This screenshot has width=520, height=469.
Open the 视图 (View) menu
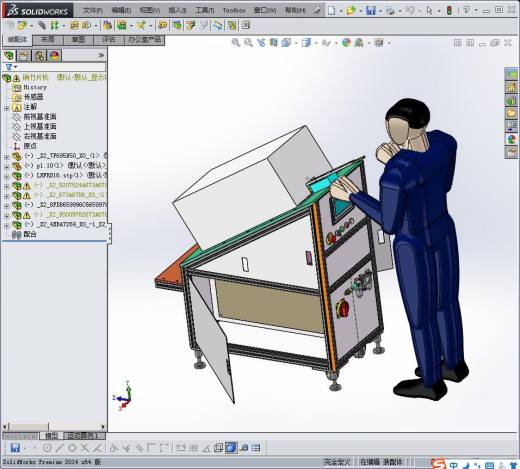150,11
